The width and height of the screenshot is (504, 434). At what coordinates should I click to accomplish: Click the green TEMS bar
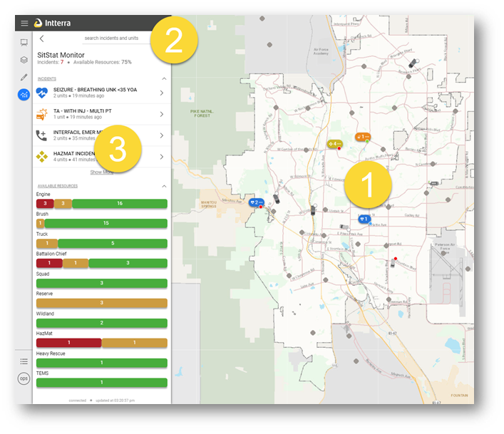pos(101,383)
